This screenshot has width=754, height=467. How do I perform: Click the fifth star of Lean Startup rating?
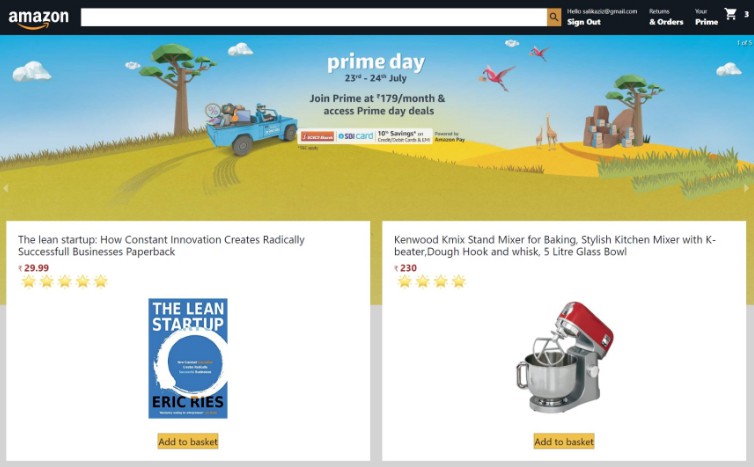pos(101,281)
